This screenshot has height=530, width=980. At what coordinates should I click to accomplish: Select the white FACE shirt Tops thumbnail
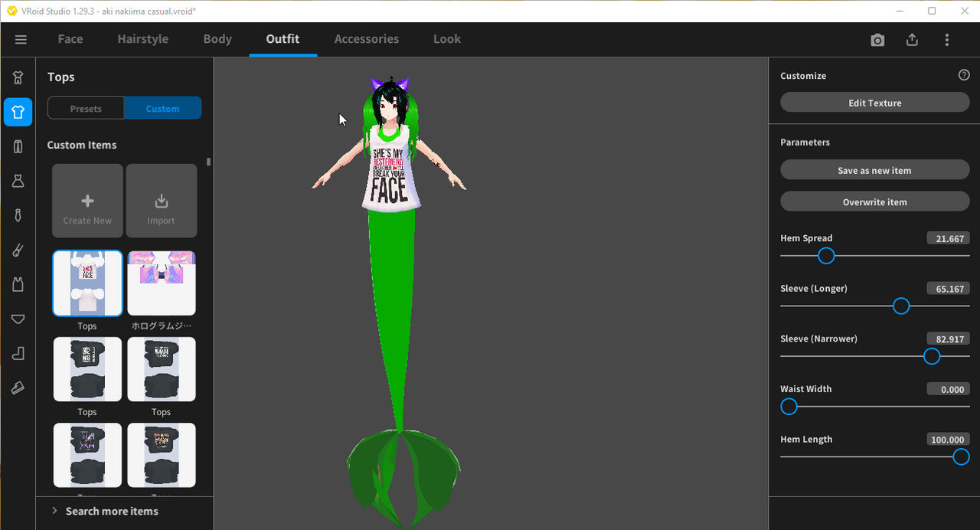pyautogui.click(x=87, y=283)
